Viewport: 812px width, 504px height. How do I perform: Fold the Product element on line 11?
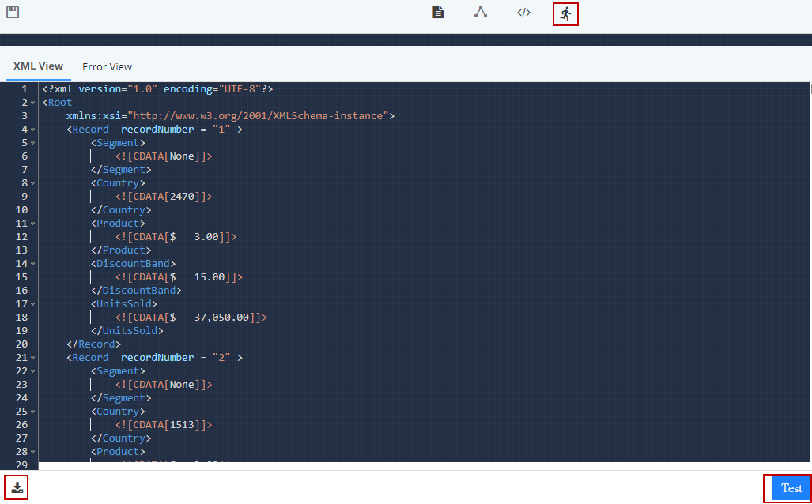point(32,224)
